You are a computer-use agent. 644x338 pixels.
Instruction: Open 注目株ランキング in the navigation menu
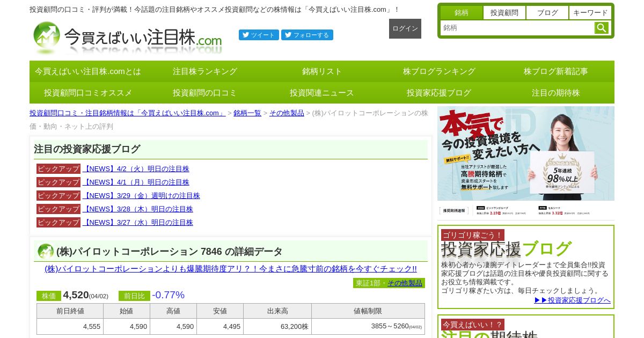(205, 71)
